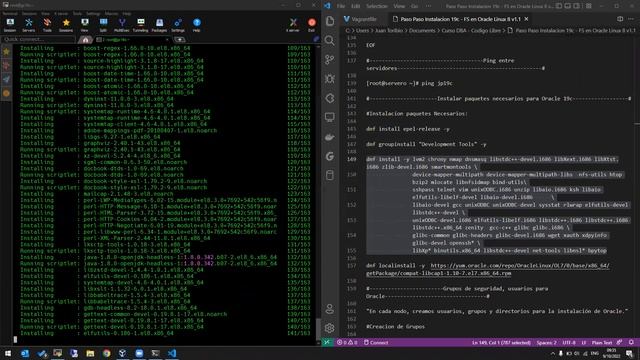Open the yum.oracle.com compat-libcap1 link in editor
This screenshot has height=360, width=640.
[488, 269]
